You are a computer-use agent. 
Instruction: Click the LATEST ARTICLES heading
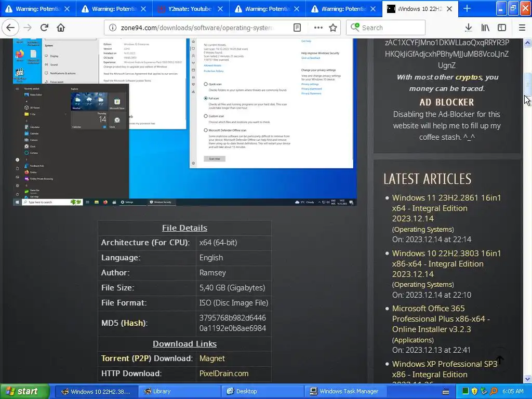pyautogui.click(x=428, y=179)
